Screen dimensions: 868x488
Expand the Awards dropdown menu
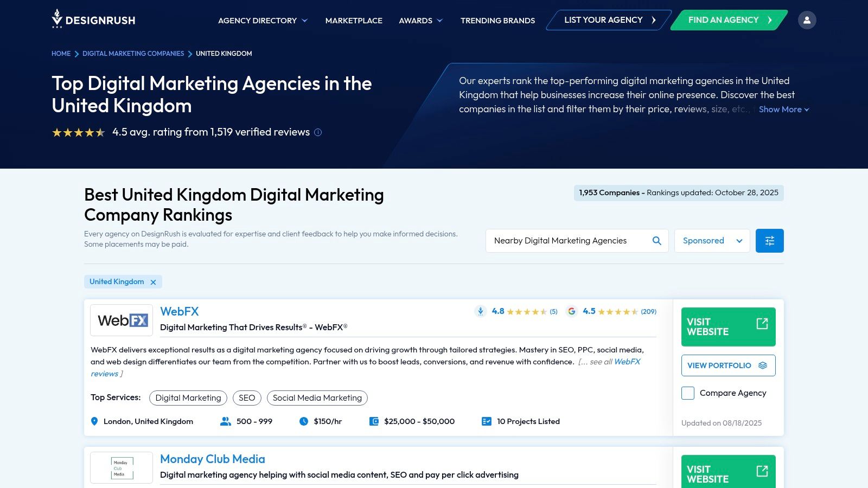tap(420, 21)
